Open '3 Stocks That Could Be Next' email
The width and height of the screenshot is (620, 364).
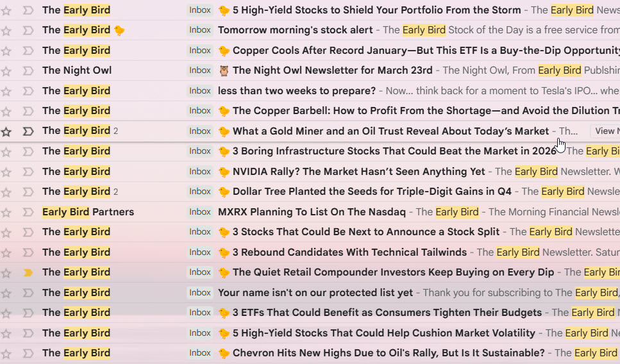365,232
